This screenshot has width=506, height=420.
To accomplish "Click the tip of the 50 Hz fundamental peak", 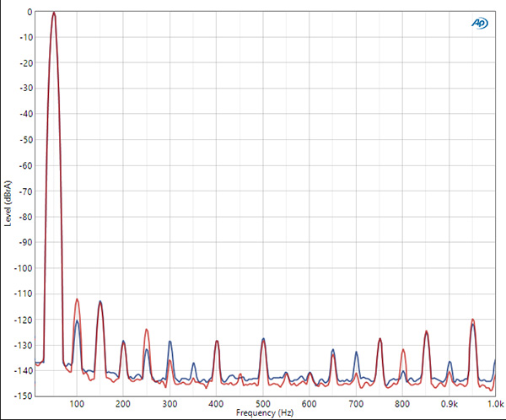I will point(54,13).
